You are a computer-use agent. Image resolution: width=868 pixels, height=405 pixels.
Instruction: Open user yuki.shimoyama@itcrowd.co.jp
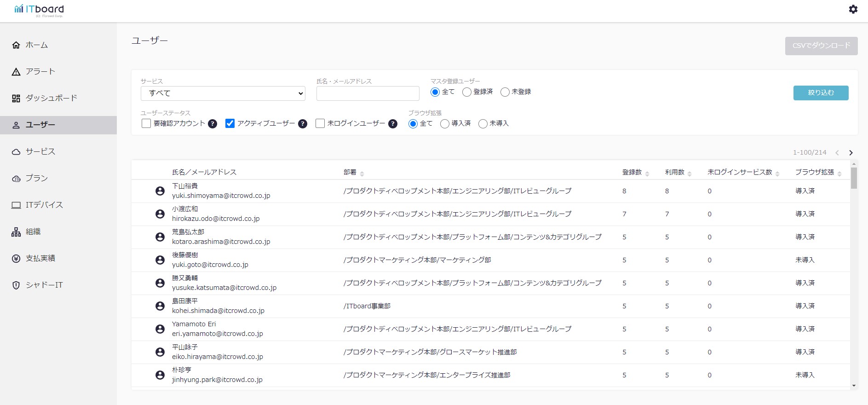click(x=221, y=196)
